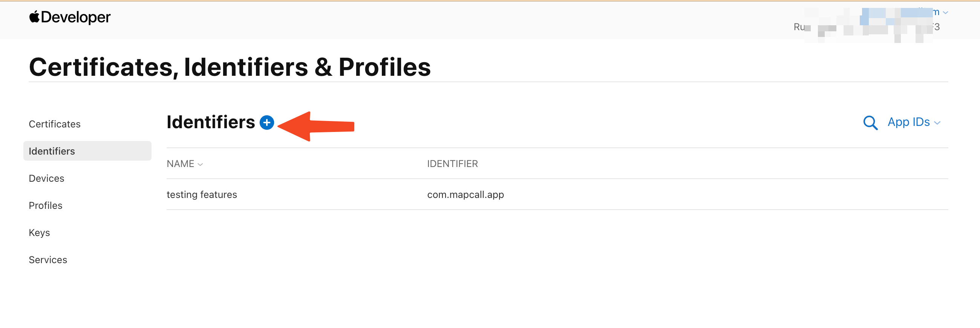Image resolution: width=980 pixels, height=328 pixels.
Task: Open search with the magnifier icon
Action: click(870, 123)
